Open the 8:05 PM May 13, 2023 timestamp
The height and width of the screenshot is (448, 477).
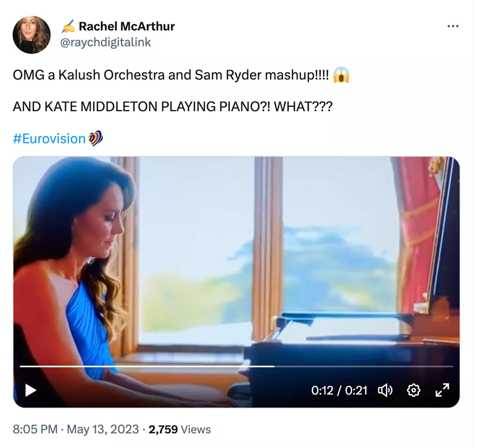pos(76,429)
